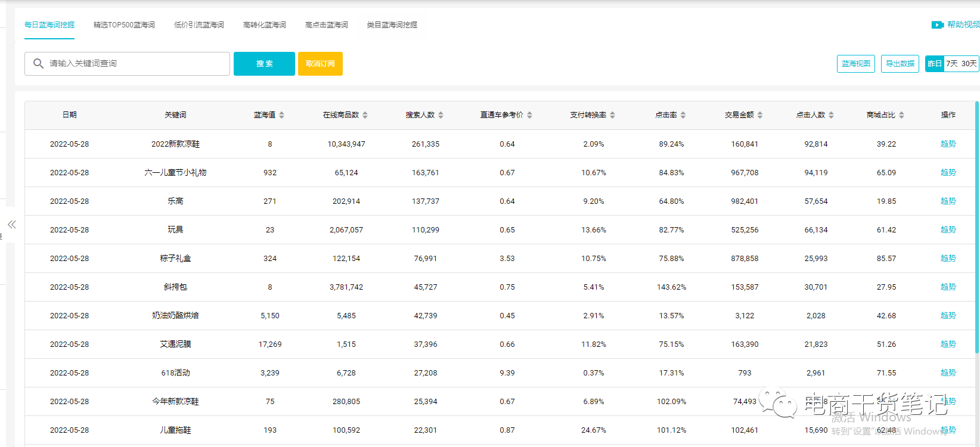
Task: Select the 昨日 time range
Action: coord(935,64)
